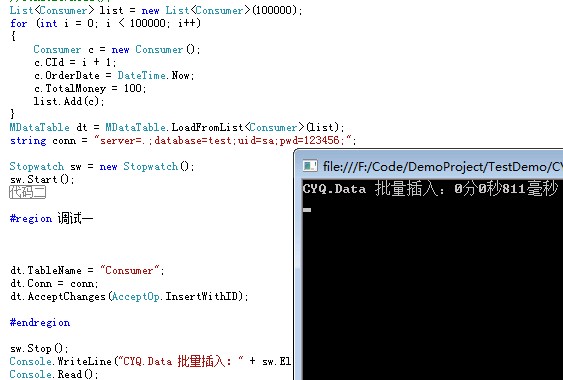Click the list.Add(c) statement

[69, 101]
